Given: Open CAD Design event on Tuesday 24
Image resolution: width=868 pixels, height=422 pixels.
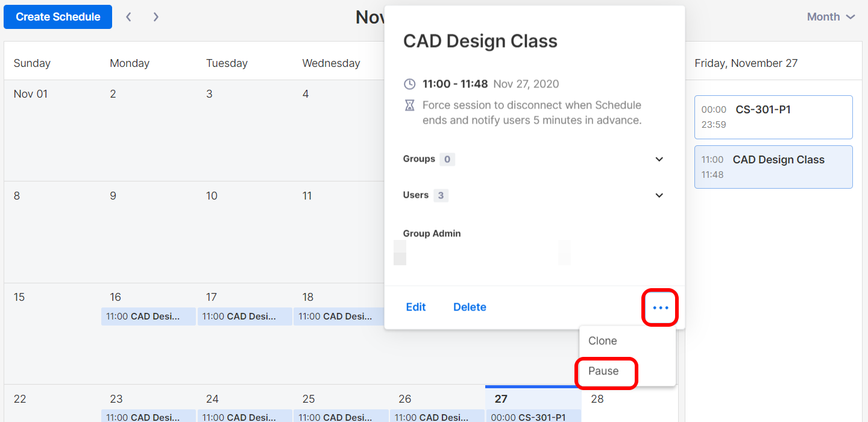Looking at the screenshot, I should click(245, 417).
